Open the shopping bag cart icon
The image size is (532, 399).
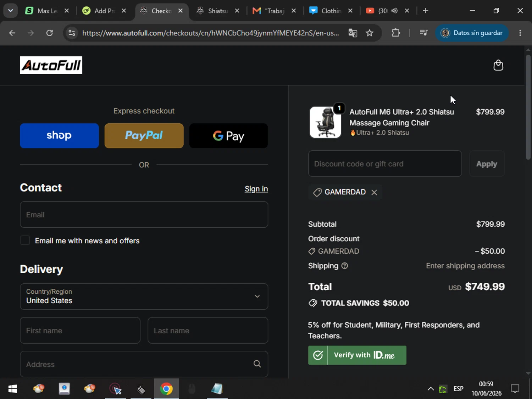coord(498,65)
